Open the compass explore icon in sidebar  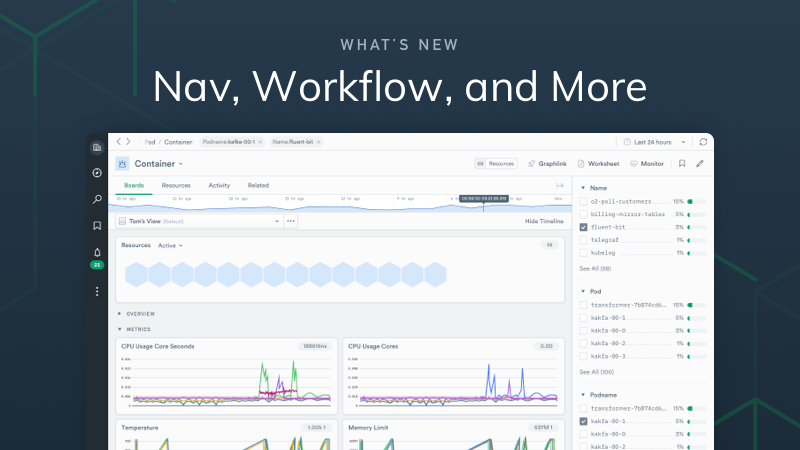click(97, 173)
